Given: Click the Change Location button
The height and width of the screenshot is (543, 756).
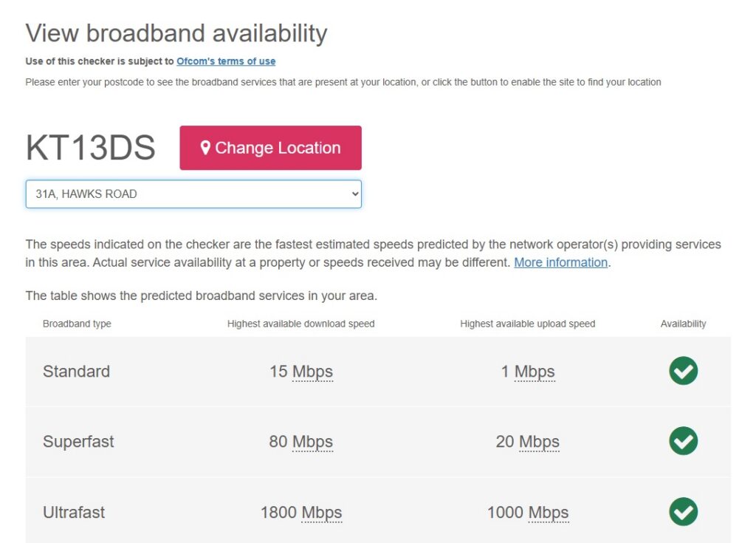Looking at the screenshot, I should click(x=270, y=148).
